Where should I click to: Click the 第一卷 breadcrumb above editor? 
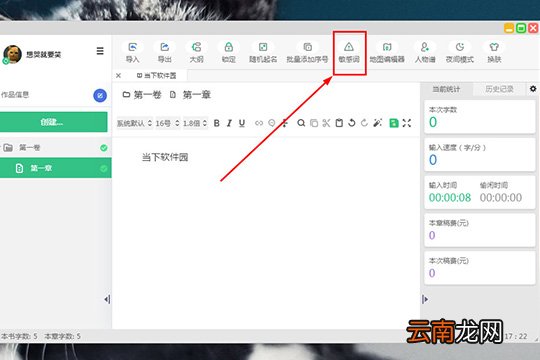(x=142, y=95)
